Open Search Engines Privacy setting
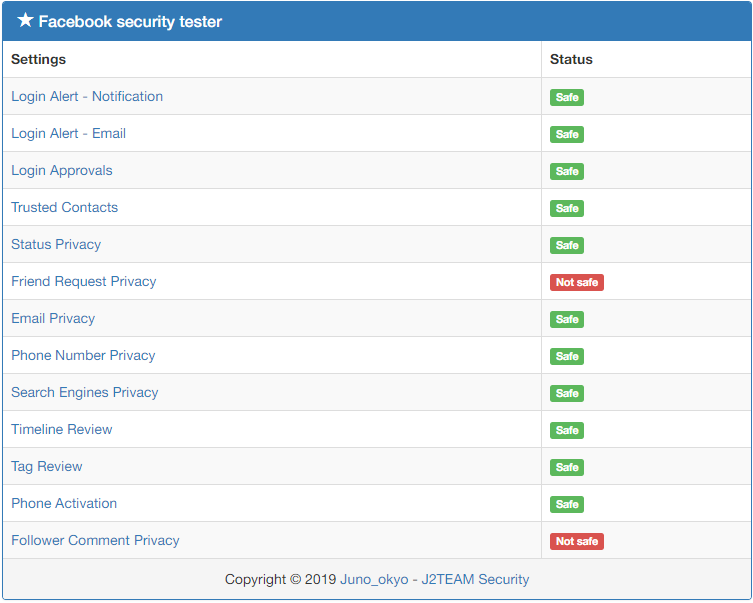Viewport: 753px width, 603px height. pyautogui.click(x=85, y=392)
